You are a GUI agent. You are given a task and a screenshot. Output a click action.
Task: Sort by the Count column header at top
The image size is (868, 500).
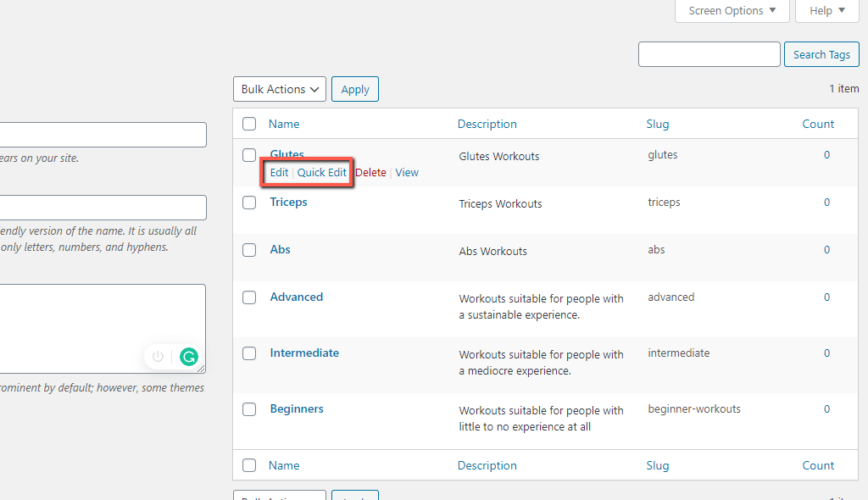818,124
